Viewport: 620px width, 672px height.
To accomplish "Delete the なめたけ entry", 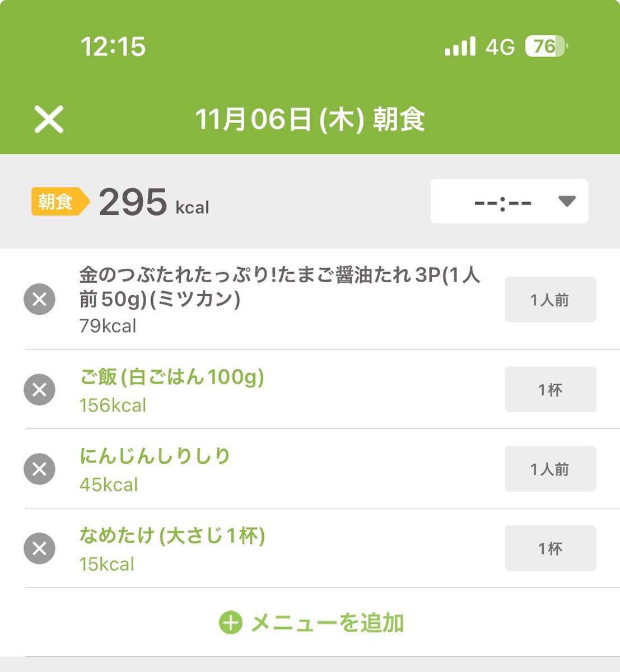I will (x=40, y=548).
